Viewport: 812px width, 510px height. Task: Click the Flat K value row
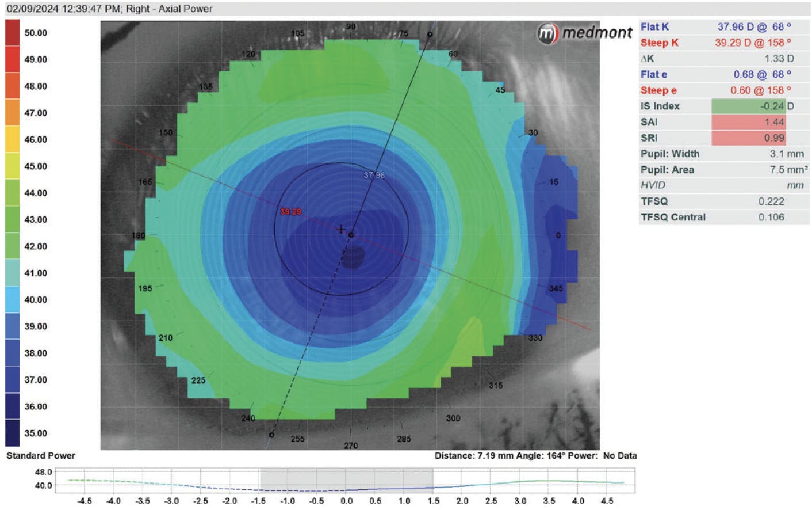click(x=723, y=27)
